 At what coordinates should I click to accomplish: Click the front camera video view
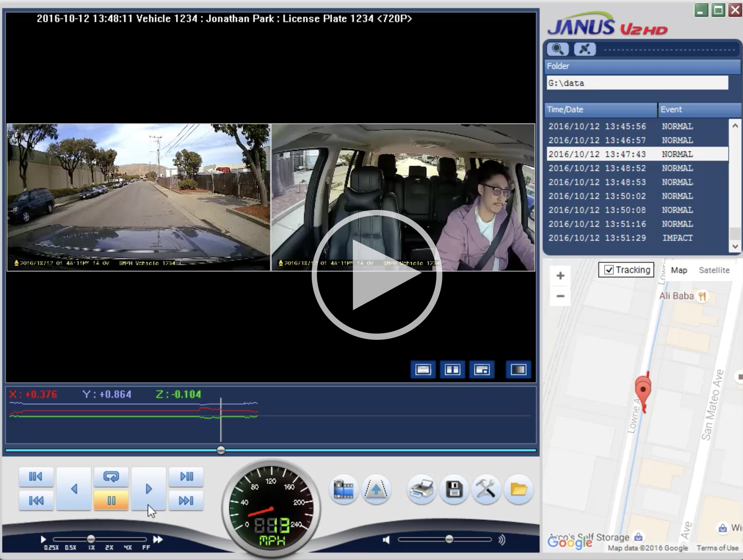(138, 197)
